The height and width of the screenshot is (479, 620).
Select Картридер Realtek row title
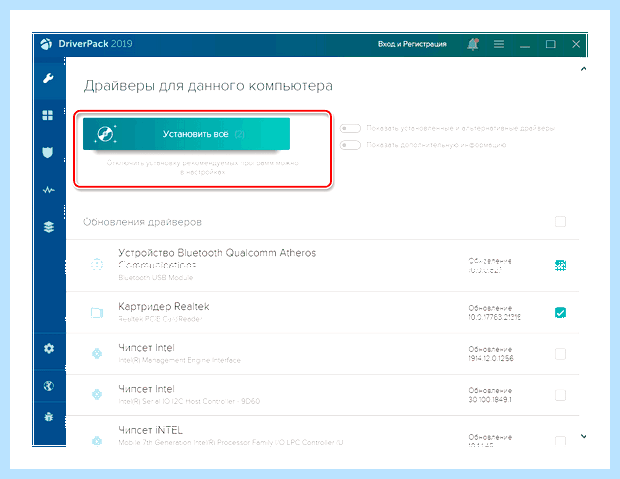point(164,306)
